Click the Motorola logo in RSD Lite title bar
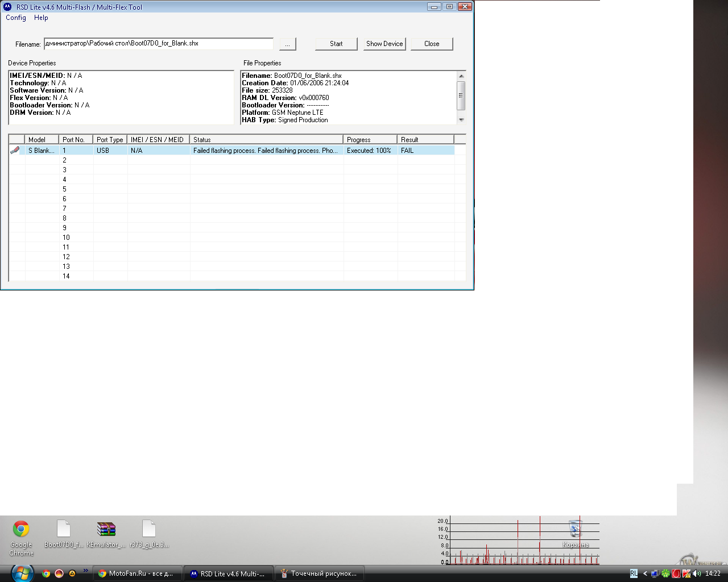This screenshot has height=582, width=728. pos(7,7)
